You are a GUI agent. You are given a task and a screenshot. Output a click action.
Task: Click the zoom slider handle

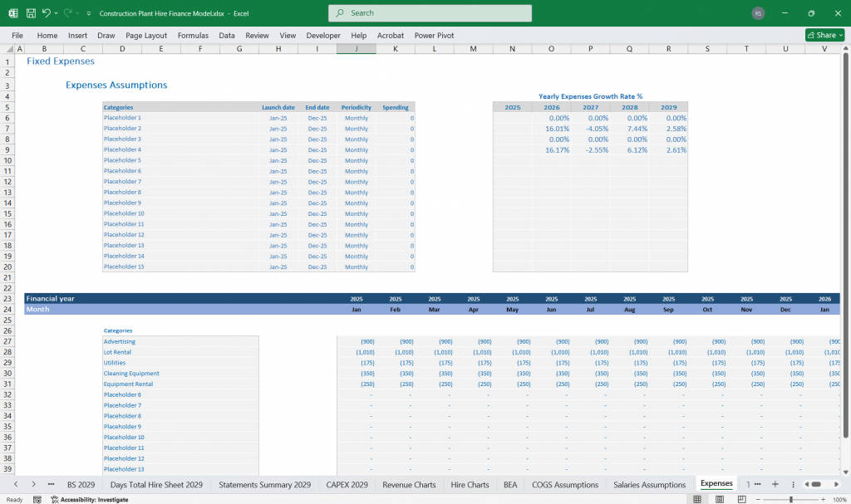click(790, 499)
